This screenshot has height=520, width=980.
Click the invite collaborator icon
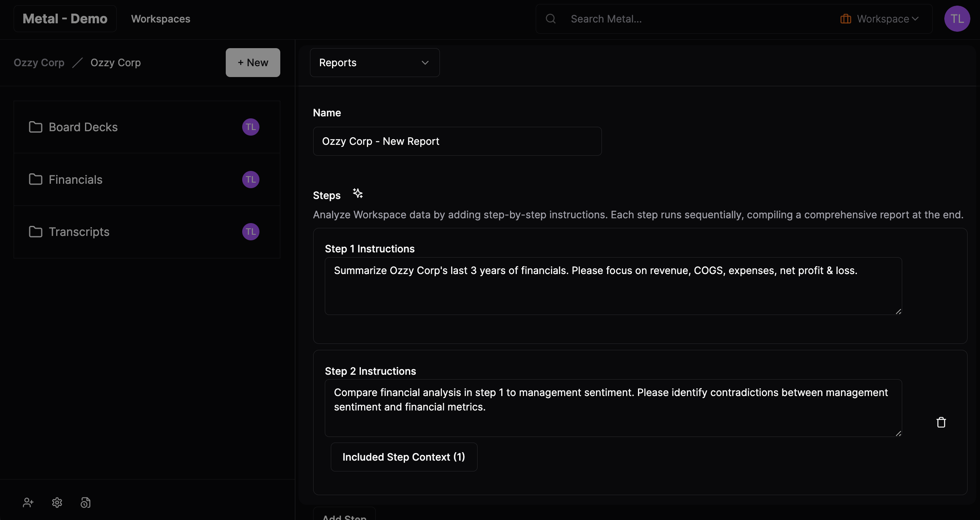(x=28, y=502)
